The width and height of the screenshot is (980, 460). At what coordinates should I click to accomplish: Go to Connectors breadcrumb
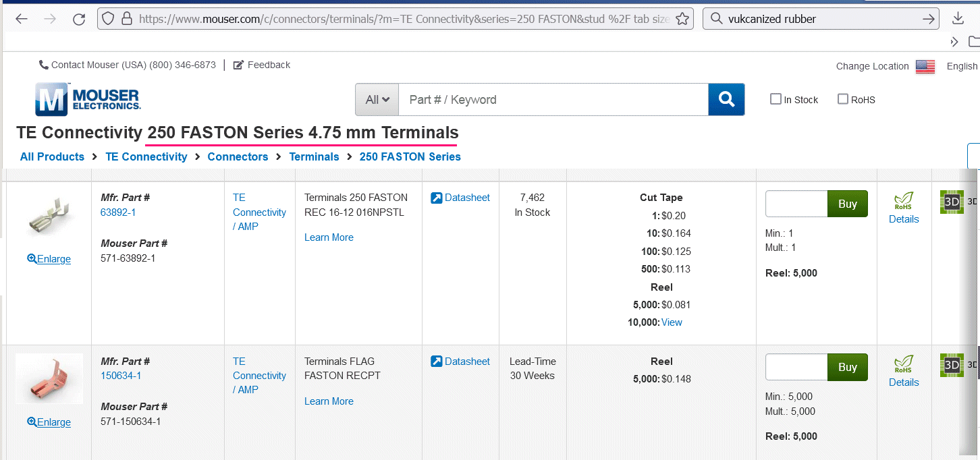238,156
